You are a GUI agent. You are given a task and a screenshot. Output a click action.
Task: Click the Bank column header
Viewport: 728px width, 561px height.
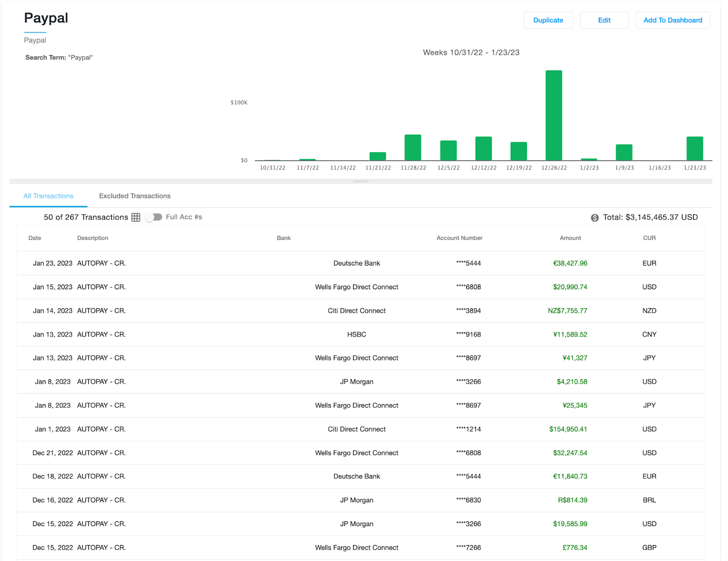283,238
